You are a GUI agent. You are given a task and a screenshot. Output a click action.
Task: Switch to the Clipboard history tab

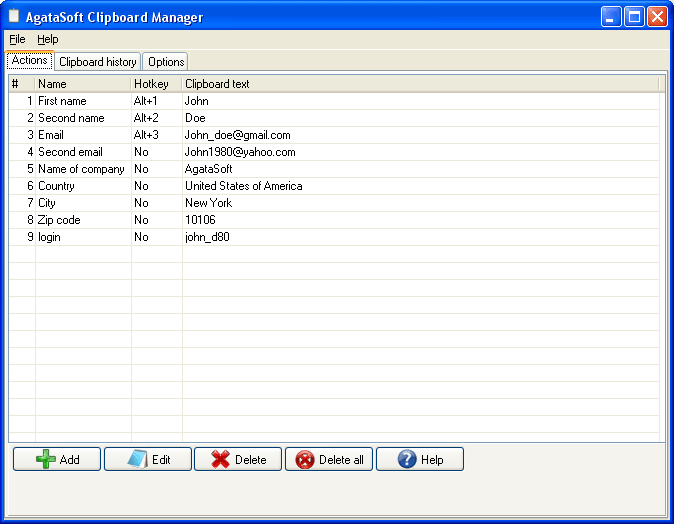(98, 62)
